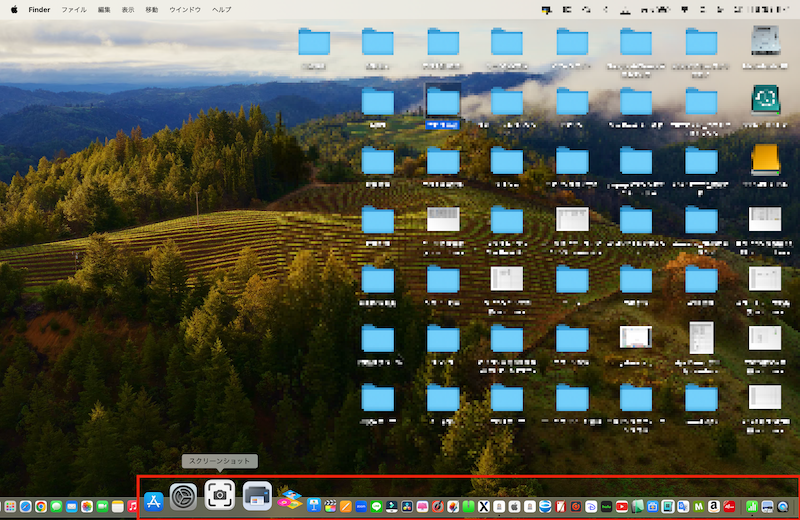Open Photos in the Dock
800x520 pixels.
[87, 506]
